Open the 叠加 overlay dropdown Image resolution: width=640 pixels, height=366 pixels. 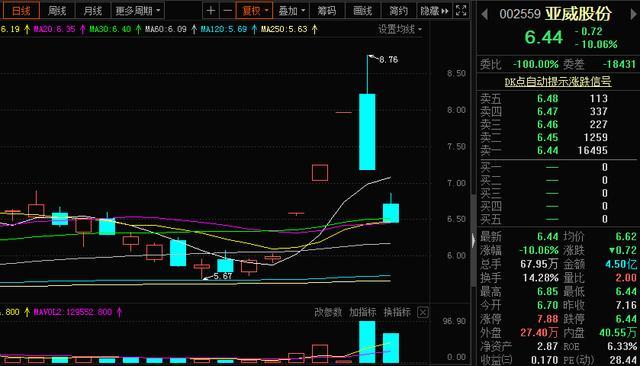tap(291, 11)
